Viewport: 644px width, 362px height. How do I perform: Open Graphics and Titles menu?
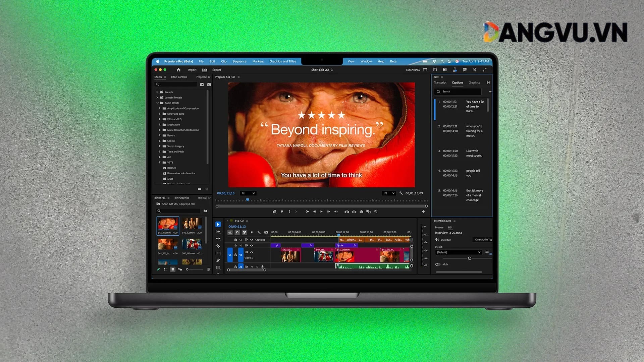tap(283, 61)
